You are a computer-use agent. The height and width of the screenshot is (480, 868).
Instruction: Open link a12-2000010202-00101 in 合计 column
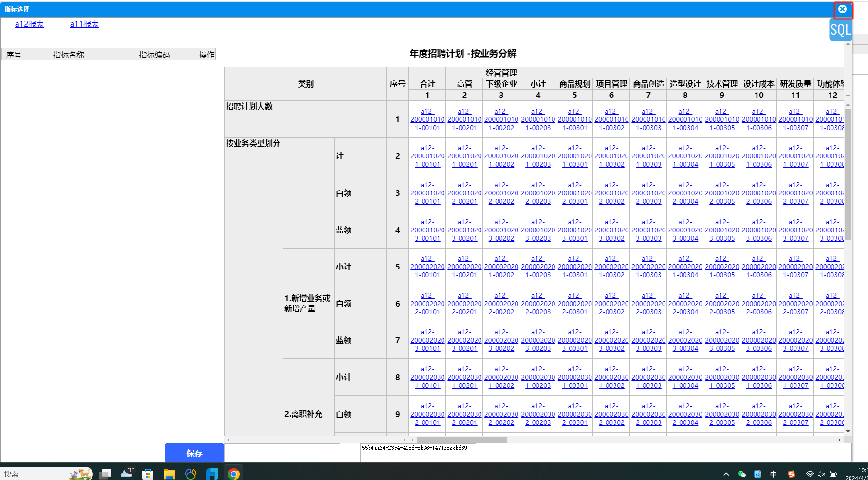point(427,193)
